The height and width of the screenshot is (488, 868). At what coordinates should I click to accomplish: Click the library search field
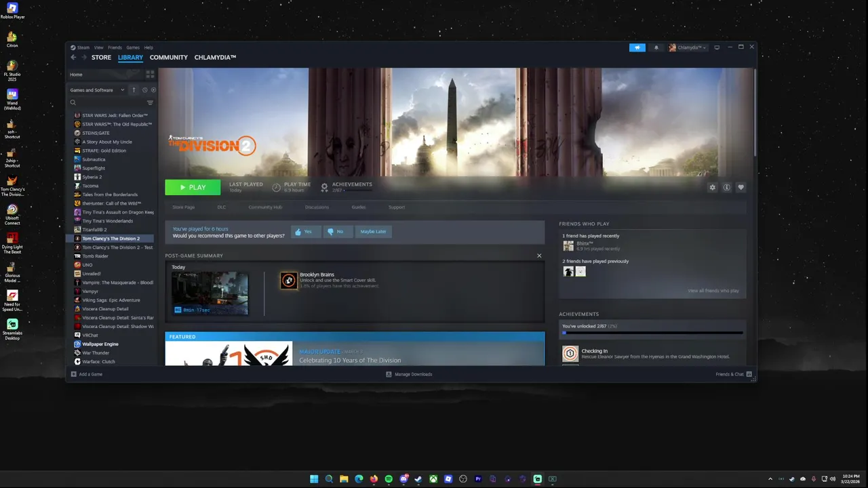(x=108, y=103)
